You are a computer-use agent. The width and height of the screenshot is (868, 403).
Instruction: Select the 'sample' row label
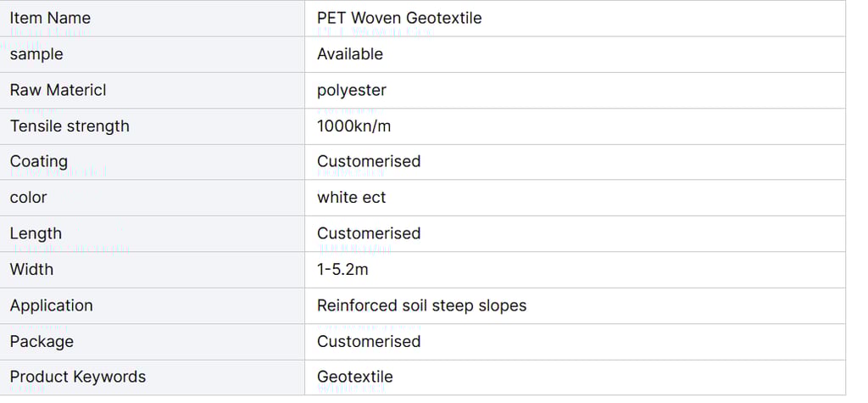pyautogui.click(x=36, y=54)
